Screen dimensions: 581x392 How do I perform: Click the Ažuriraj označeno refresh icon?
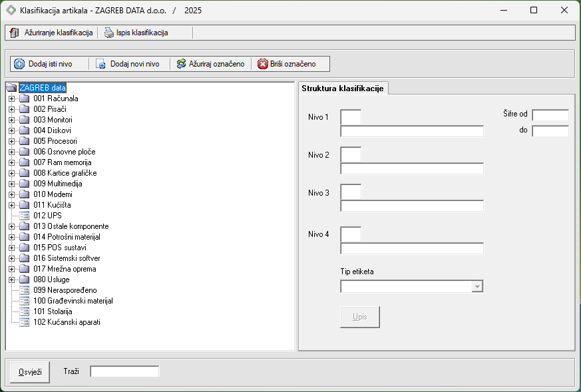(181, 64)
